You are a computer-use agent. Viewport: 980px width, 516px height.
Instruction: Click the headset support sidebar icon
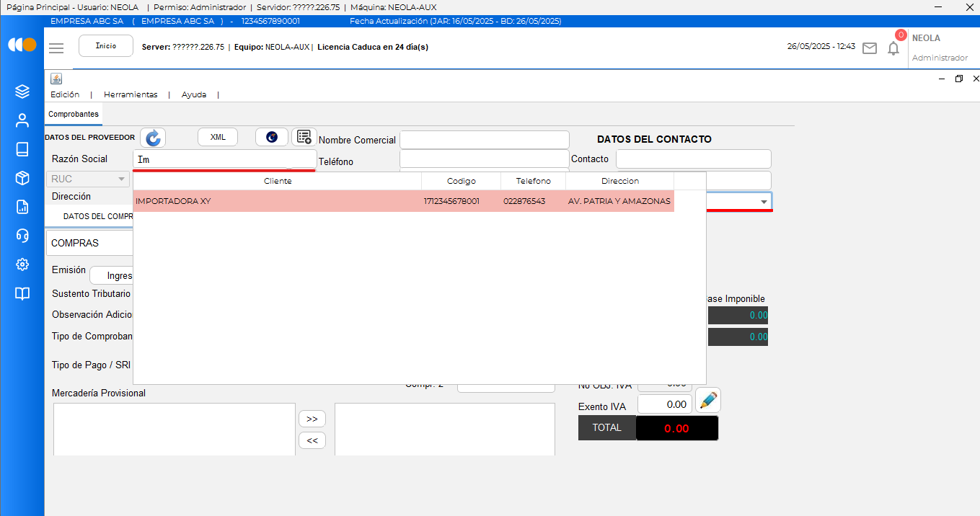click(22, 236)
